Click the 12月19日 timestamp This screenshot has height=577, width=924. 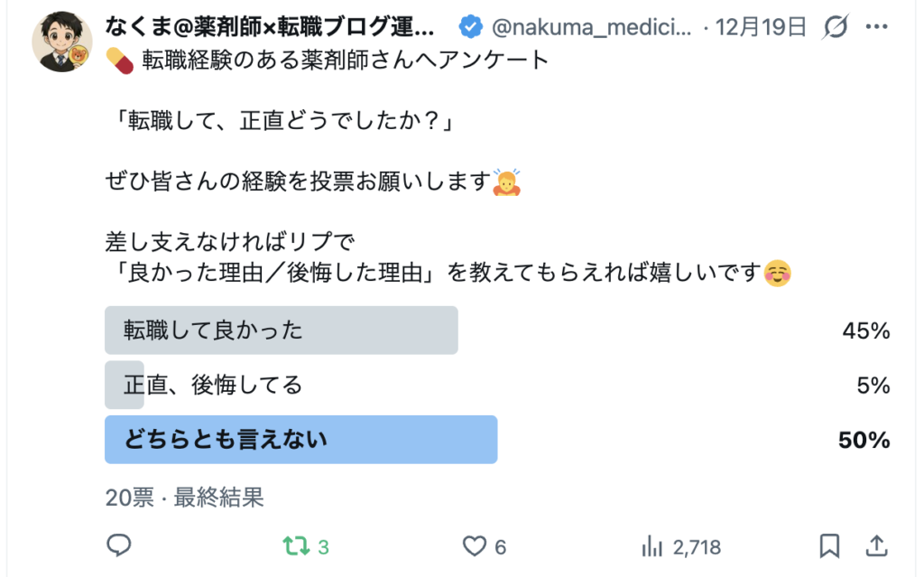pyautogui.click(x=761, y=27)
